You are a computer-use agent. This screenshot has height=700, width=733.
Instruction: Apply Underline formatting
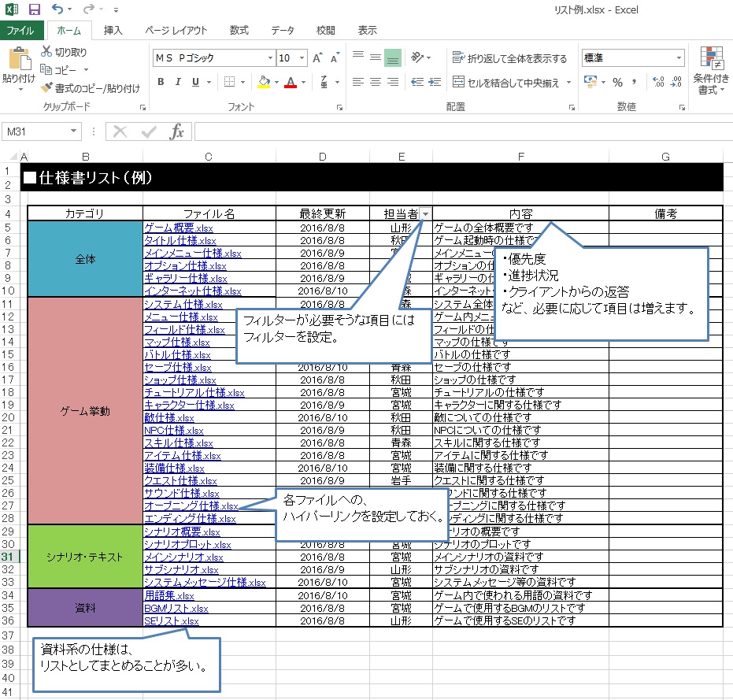194,81
